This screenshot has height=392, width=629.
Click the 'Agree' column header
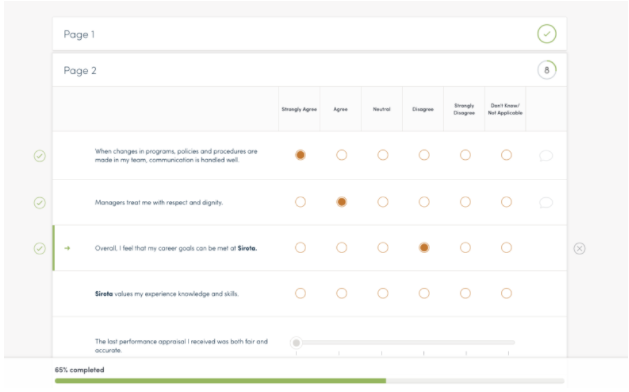tap(341, 109)
